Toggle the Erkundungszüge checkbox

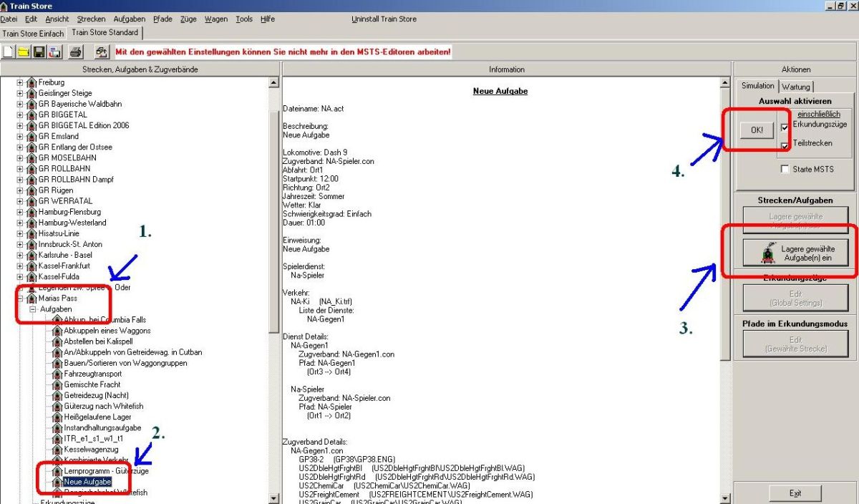(785, 127)
